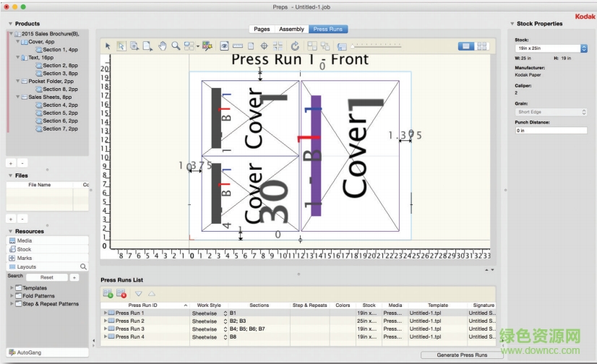Click the rotate/refresh toolbar icon
The image size is (597, 364).
(295, 45)
